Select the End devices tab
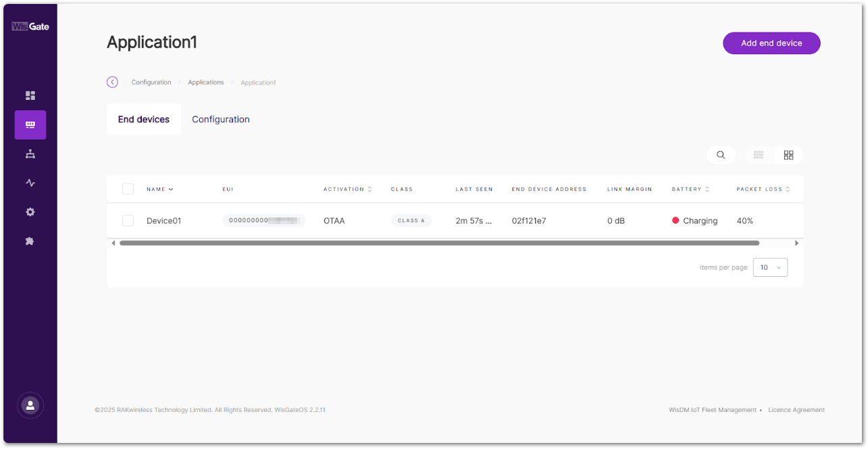 [x=144, y=120]
